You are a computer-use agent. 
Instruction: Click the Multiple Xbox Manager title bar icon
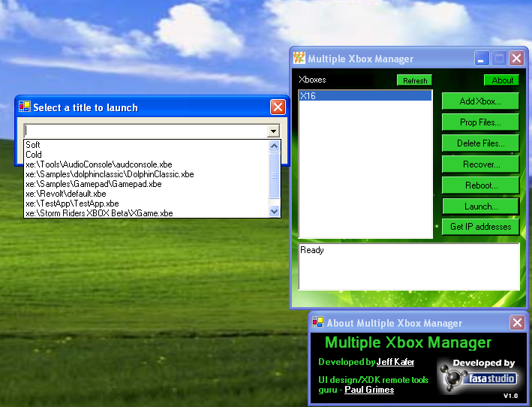[299, 58]
